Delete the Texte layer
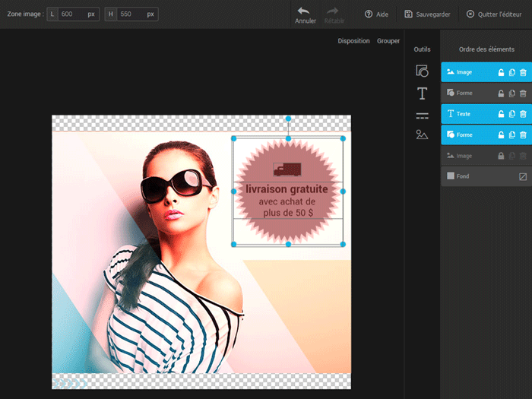The image size is (532, 399). click(523, 114)
